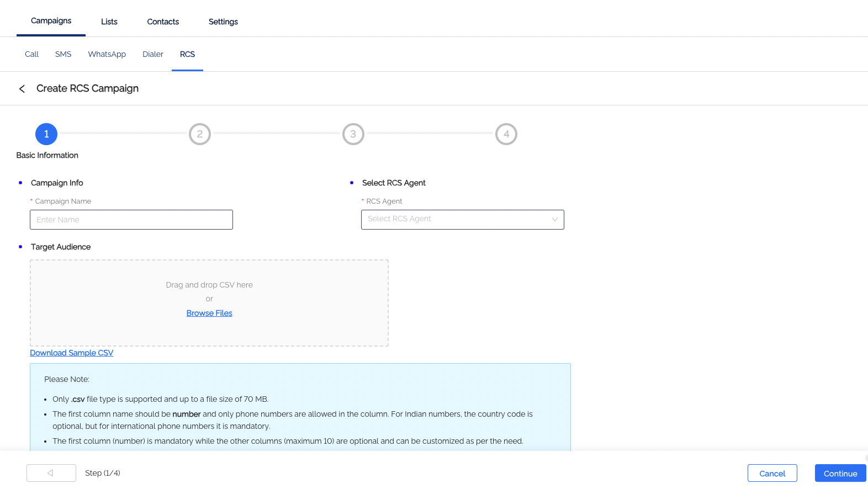Click the 'Step (1/4)' indicator text

click(103, 473)
